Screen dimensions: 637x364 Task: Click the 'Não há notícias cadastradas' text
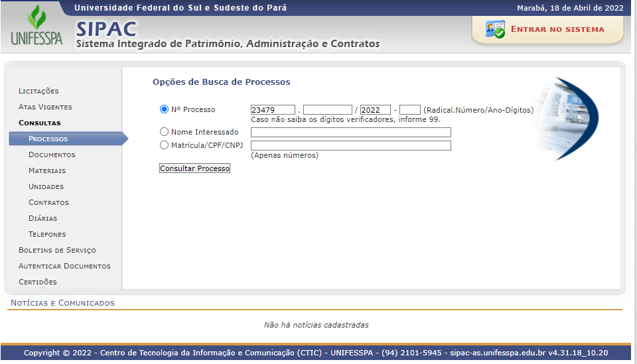[316, 325]
